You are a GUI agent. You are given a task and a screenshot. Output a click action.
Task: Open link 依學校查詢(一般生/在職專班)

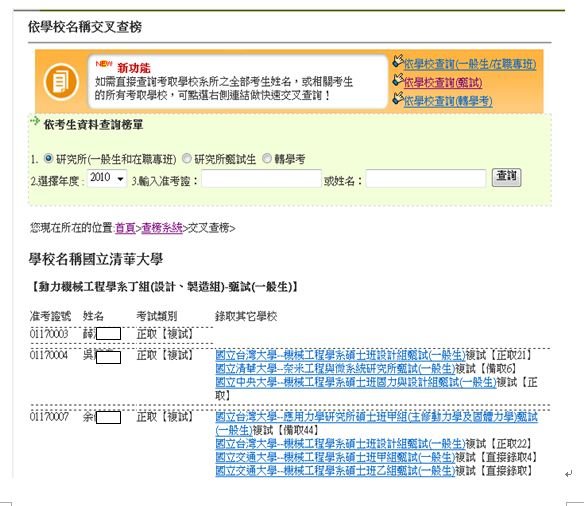pos(470,64)
